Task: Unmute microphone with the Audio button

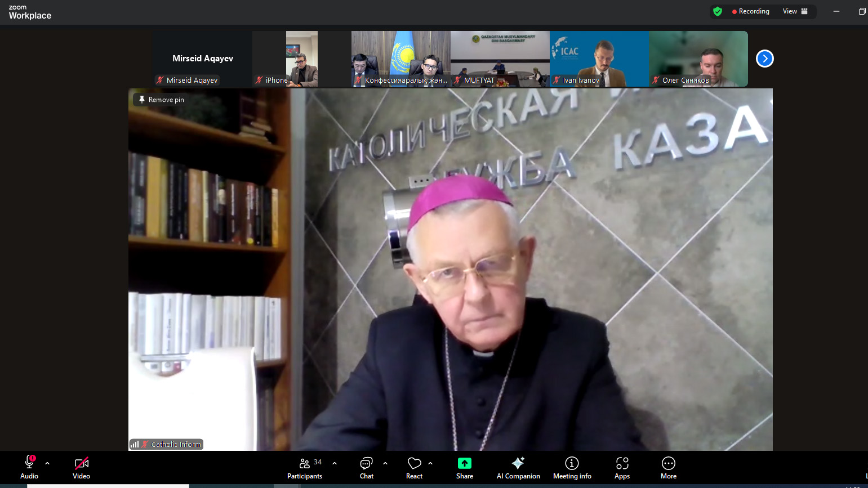Action: coord(29,467)
